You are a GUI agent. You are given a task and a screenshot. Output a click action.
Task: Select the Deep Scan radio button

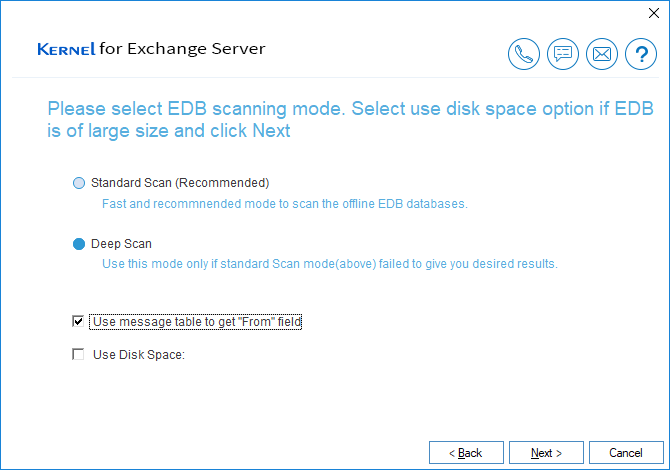pos(79,244)
